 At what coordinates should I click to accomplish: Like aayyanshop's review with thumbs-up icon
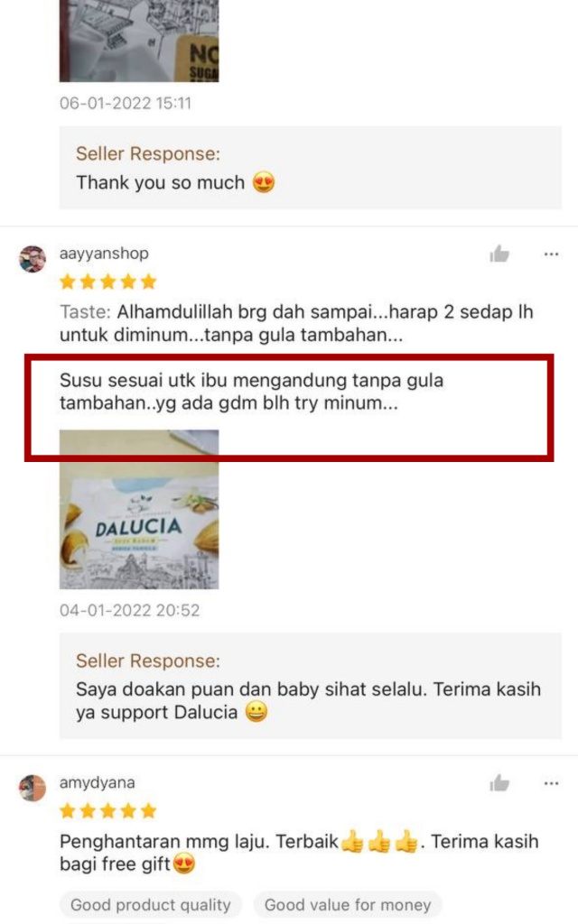(499, 254)
